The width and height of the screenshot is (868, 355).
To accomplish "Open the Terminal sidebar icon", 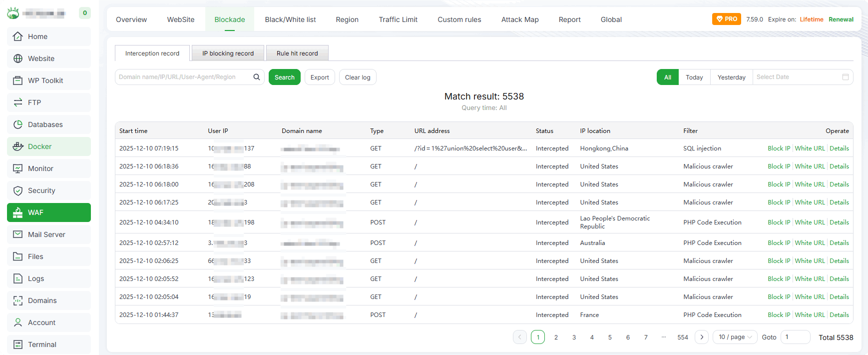I will point(18,344).
